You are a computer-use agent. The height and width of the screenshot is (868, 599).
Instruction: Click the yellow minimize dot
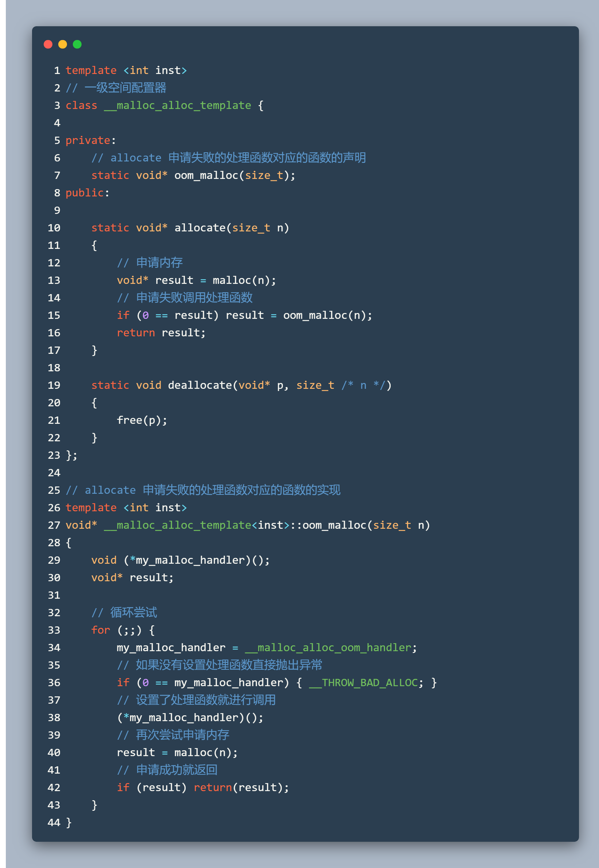(63, 44)
